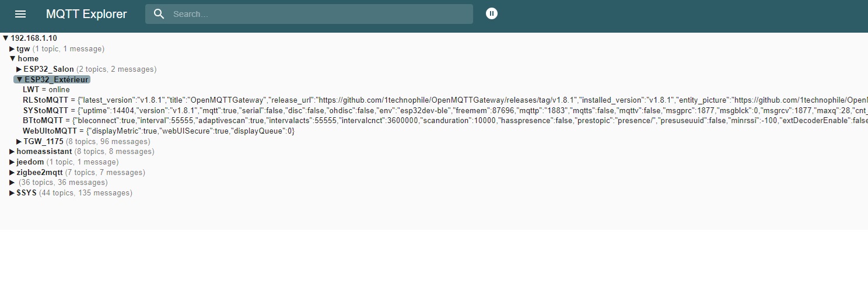Click the "(36 topics, 36 messages)" text
This screenshot has height=294, width=868.
(x=63, y=183)
